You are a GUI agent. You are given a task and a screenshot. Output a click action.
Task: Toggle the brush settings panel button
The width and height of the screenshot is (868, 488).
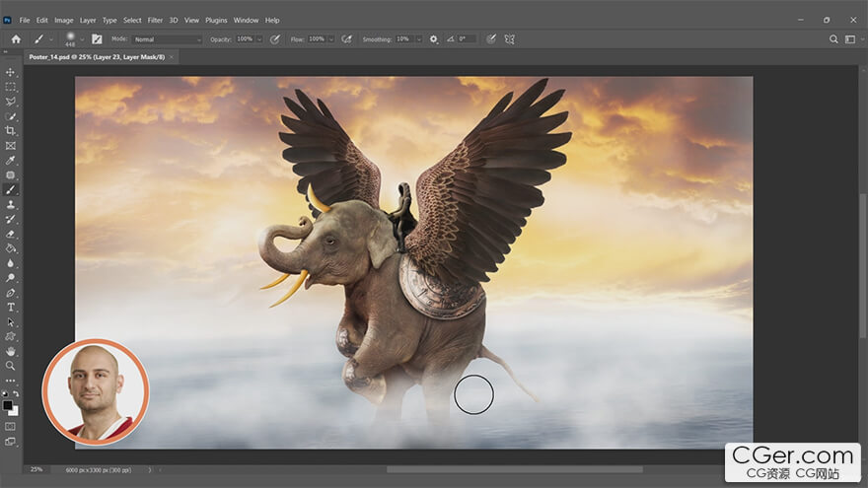[97, 39]
